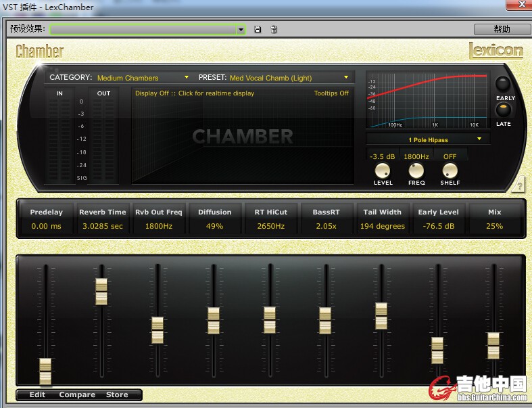The width and height of the screenshot is (532, 408).
Task: Click the OFF shelf value
Action: (x=450, y=156)
